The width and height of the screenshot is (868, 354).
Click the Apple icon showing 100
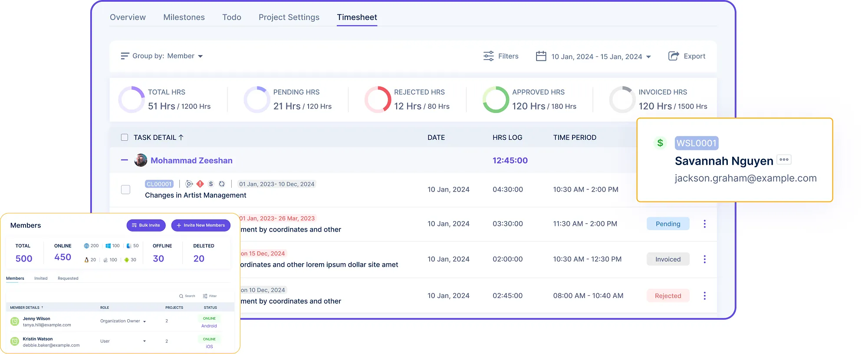[x=105, y=260]
